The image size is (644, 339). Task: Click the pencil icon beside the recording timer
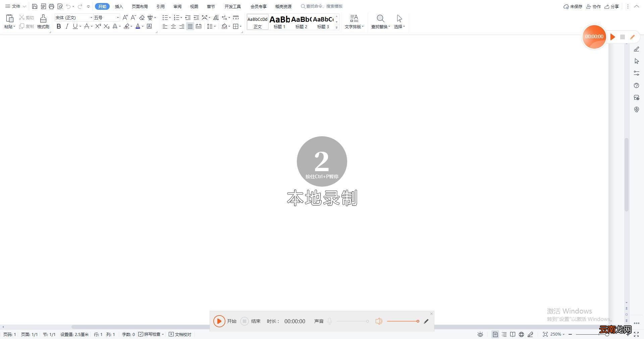[632, 37]
